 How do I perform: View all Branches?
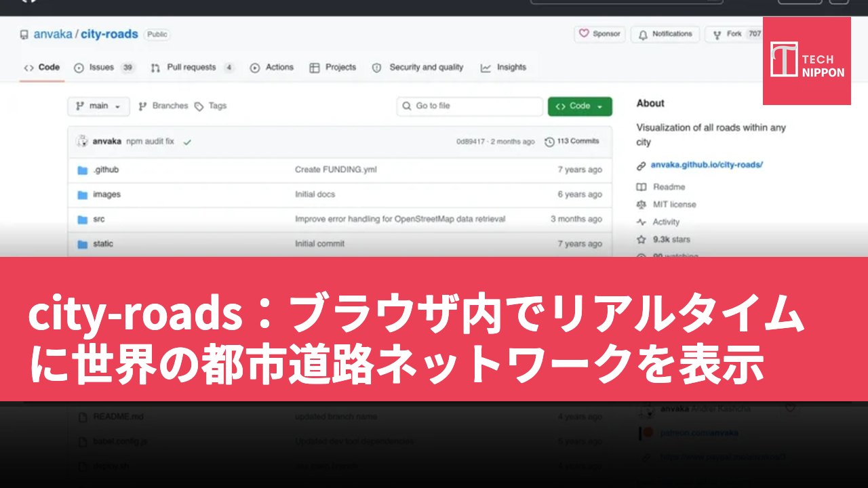click(x=163, y=106)
